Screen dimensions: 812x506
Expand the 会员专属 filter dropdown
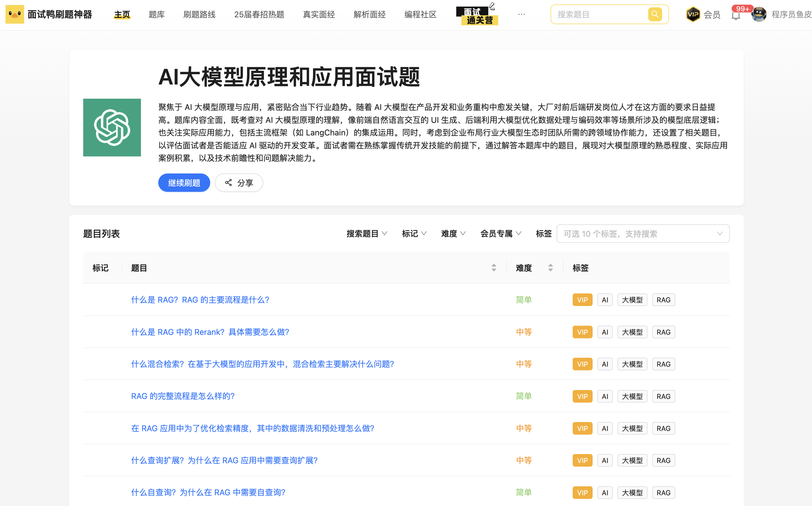pyautogui.click(x=500, y=234)
